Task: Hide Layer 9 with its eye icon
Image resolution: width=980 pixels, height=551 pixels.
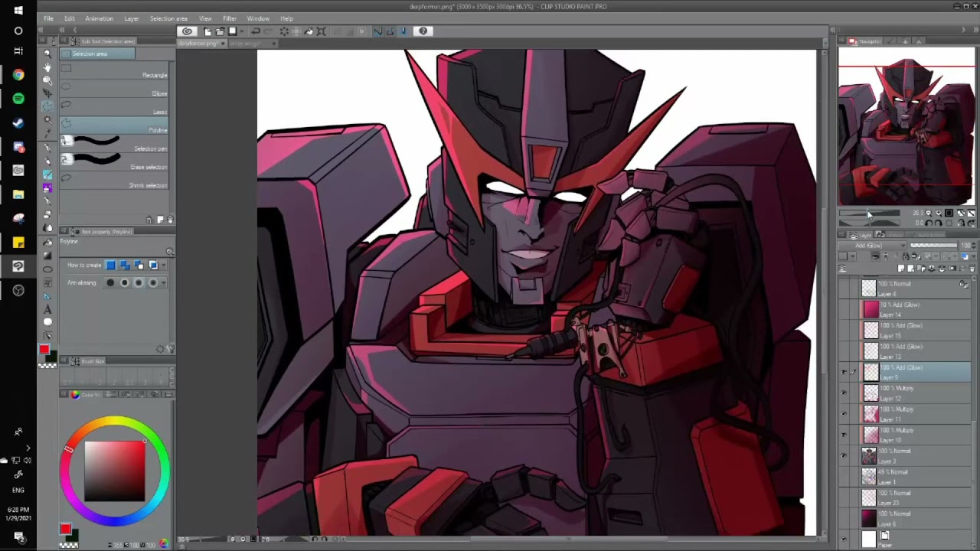Action: coord(844,372)
